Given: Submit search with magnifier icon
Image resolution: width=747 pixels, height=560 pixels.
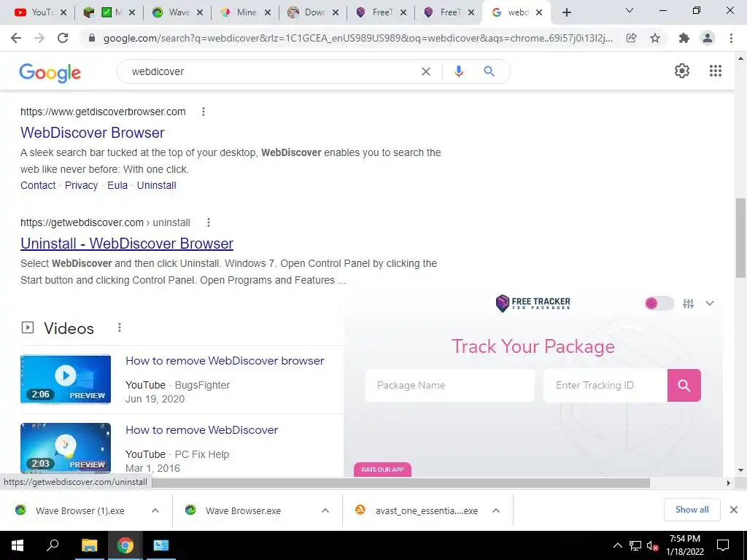Looking at the screenshot, I should point(489,71).
